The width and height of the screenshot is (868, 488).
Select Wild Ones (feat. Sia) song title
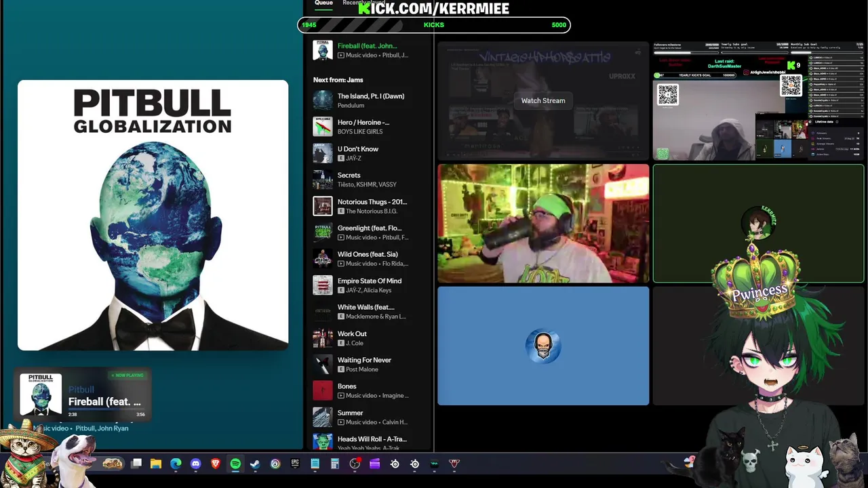[368, 254]
